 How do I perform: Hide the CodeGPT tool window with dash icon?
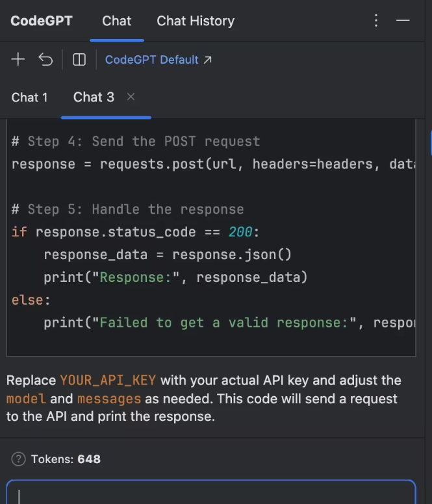click(403, 21)
